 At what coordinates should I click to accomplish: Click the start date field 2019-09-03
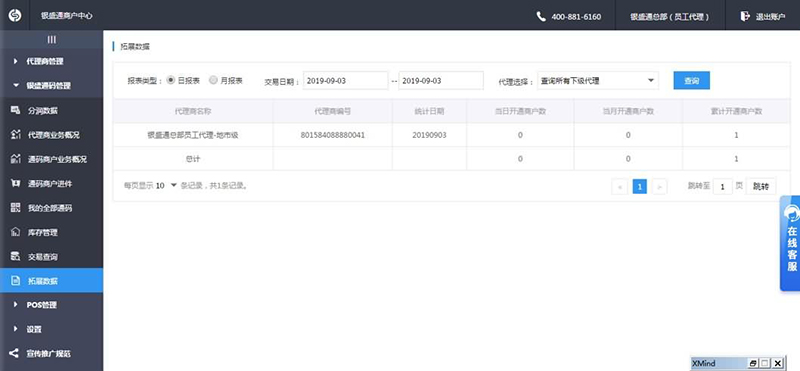click(x=345, y=81)
